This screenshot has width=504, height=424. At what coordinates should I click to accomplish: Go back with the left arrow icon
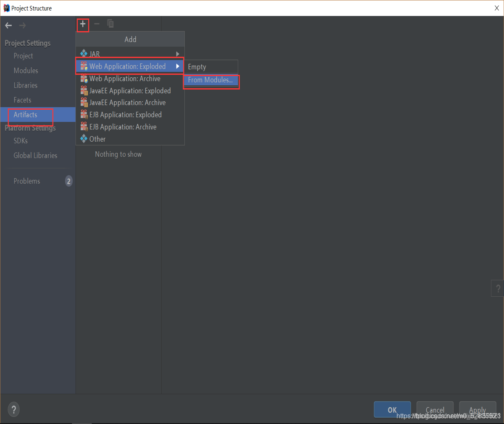(x=8, y=26)
